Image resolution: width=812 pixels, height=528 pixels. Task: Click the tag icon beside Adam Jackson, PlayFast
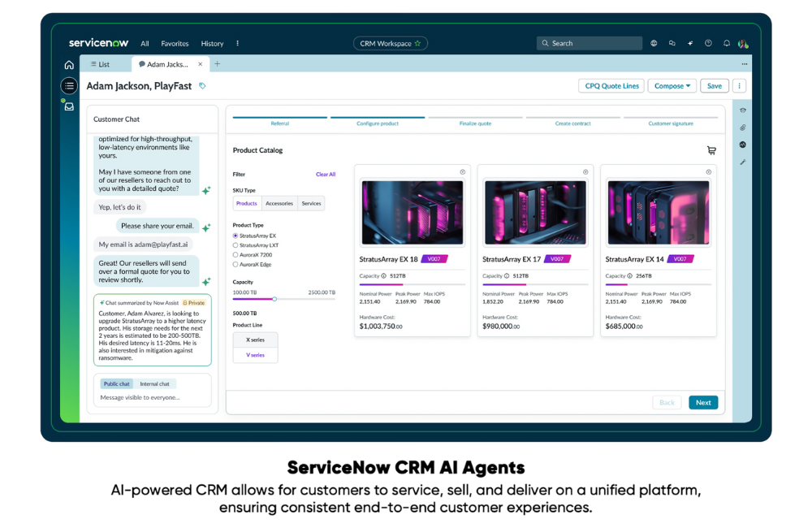pyautogui.click(x=202, y=86)
